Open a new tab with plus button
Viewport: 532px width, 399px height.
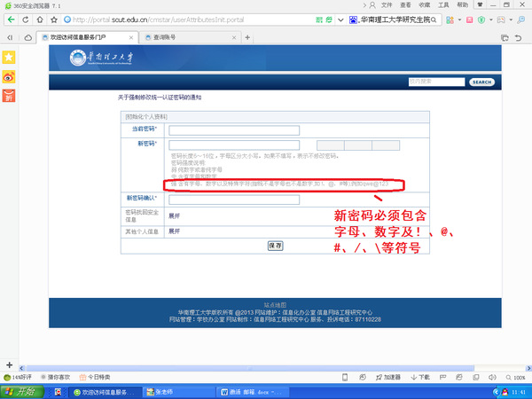coord(247,37)
